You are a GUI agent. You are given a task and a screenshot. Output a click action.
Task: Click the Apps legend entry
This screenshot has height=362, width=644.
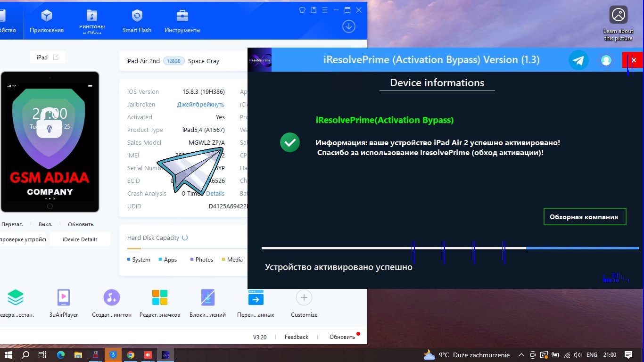pyautogui.click(x=168, y=260)
